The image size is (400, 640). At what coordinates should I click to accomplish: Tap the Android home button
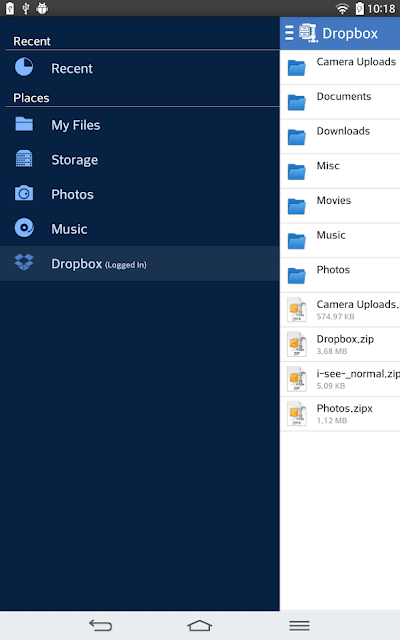(200, 625)
